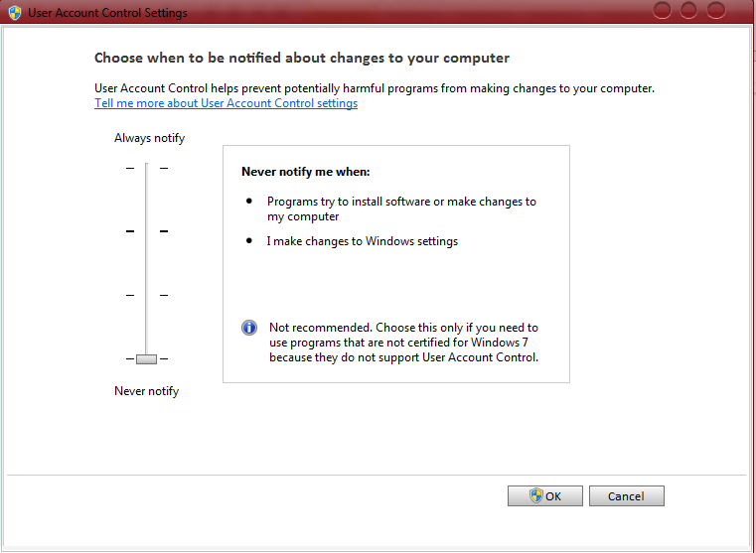Click the 'Never notify' label
756x553 pixels.
[147, 391]
